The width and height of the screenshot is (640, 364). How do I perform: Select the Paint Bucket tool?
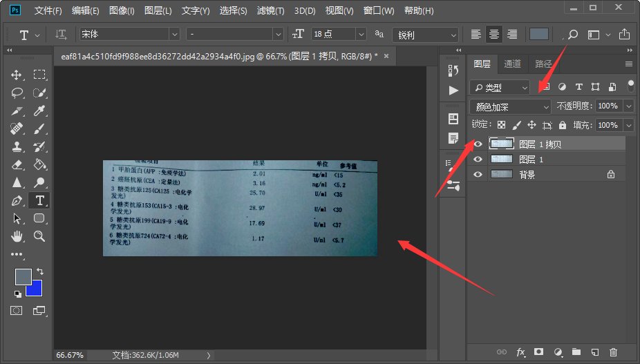pyautogui.click(x=39, y=164)
